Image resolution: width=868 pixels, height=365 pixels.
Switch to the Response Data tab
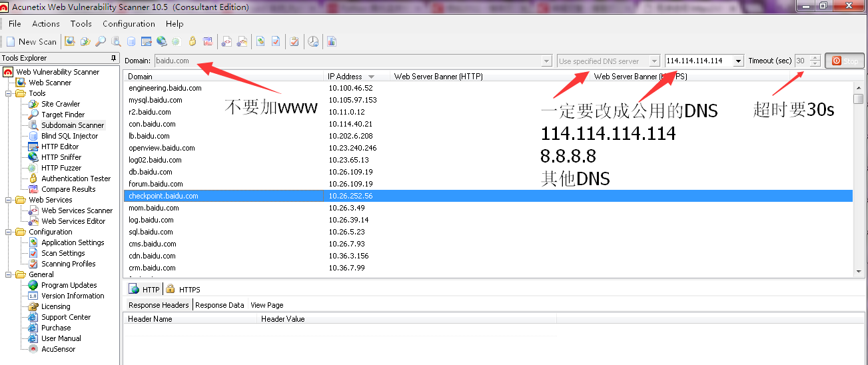tap(220, 305)
